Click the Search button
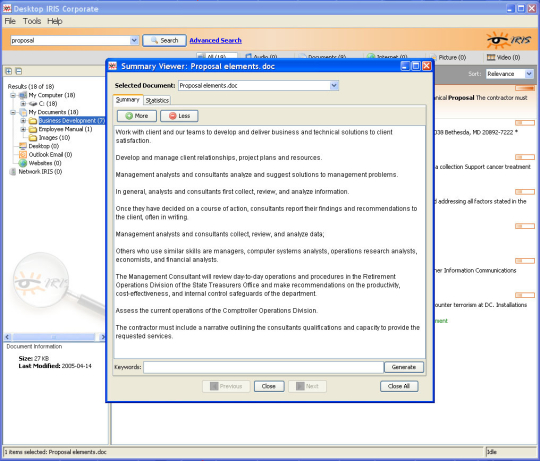The height and width of the screenshot is (461, 540). point(164,40)
